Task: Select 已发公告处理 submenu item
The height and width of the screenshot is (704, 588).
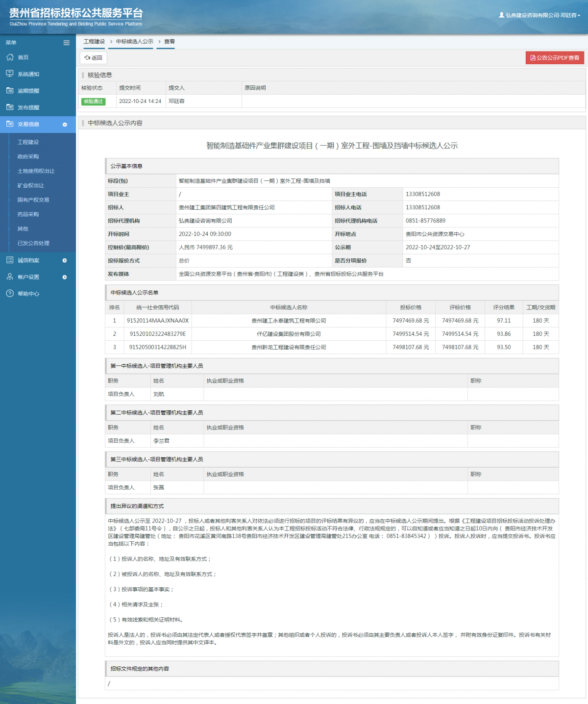Action: [x=33, y=243]
